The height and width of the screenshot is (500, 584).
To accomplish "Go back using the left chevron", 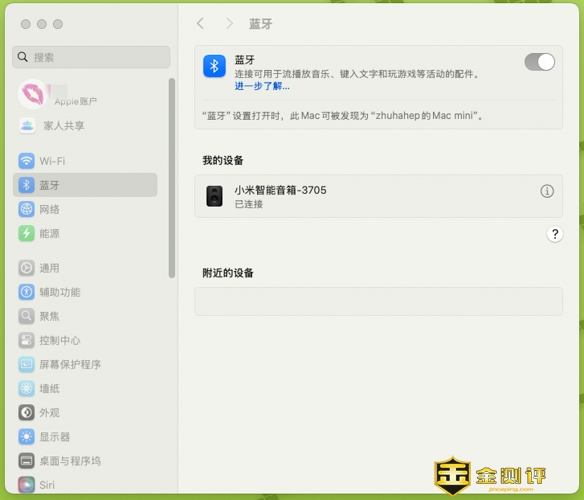I will [x=200, y=23].
